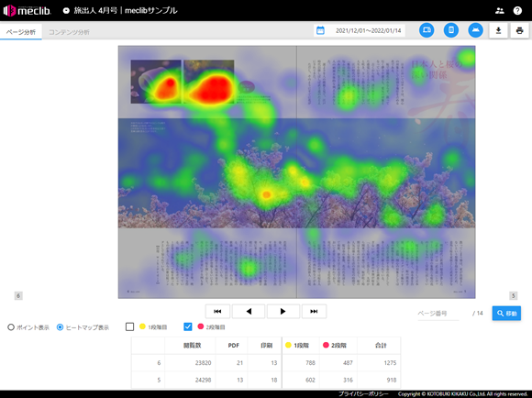Screen dimensions: 532x398
Task: Uncheck the 2段階目 checkbox
Action: point(188,326)
